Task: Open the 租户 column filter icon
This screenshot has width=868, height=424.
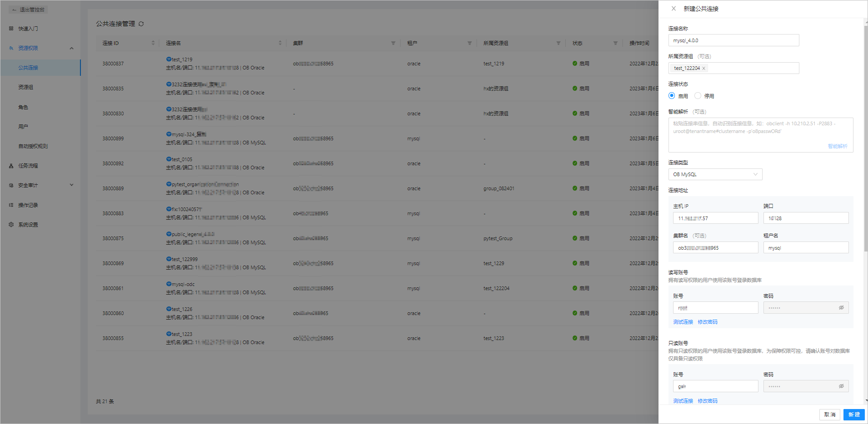Action: [x=469, y=43]
